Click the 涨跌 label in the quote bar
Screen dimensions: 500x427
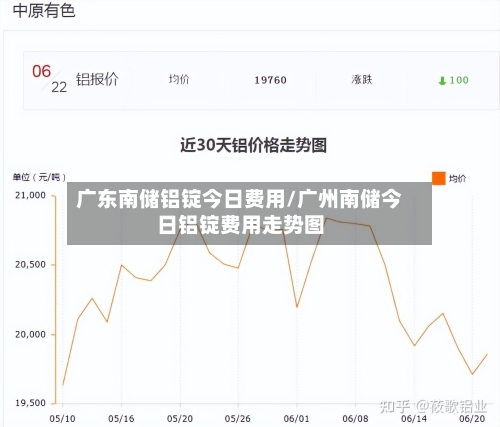click(362, 79)
